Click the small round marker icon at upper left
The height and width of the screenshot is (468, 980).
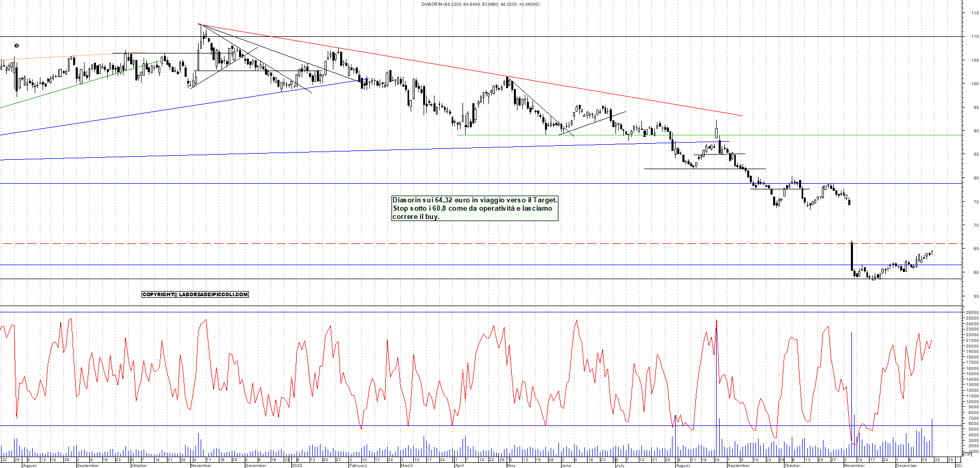point(17,46)
